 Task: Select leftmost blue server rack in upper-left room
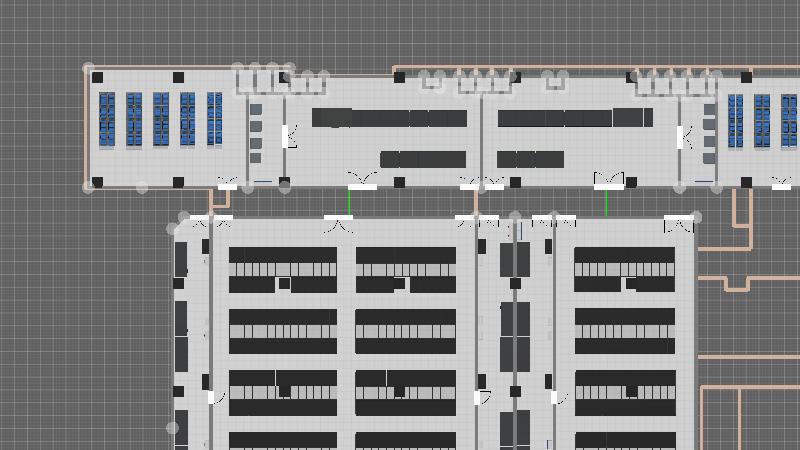pos(107,119)
